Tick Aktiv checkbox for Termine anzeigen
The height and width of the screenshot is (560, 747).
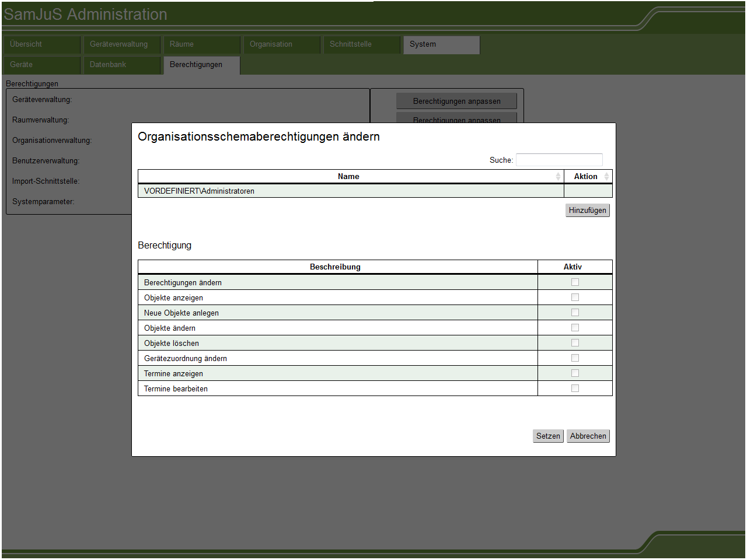pyautogui.click(x=575, y=373)
